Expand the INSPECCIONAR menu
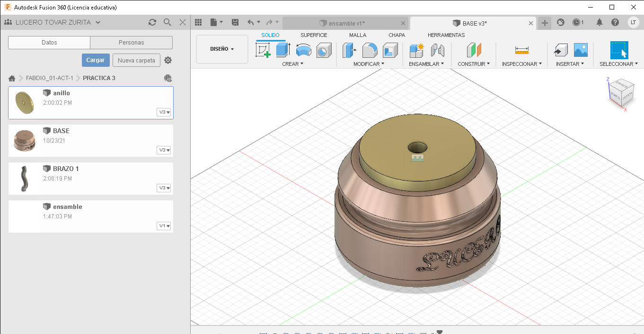Viewport: 644px width, 334px height. pos(522,63)
